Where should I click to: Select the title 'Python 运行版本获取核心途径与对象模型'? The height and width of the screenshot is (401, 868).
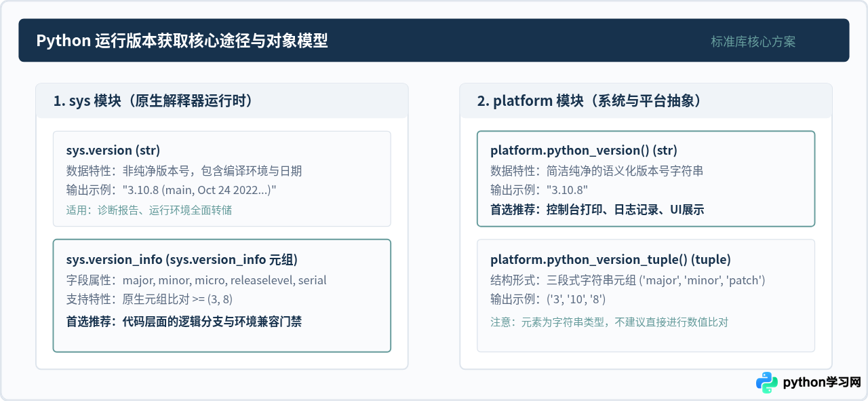[x=182, y=41]
